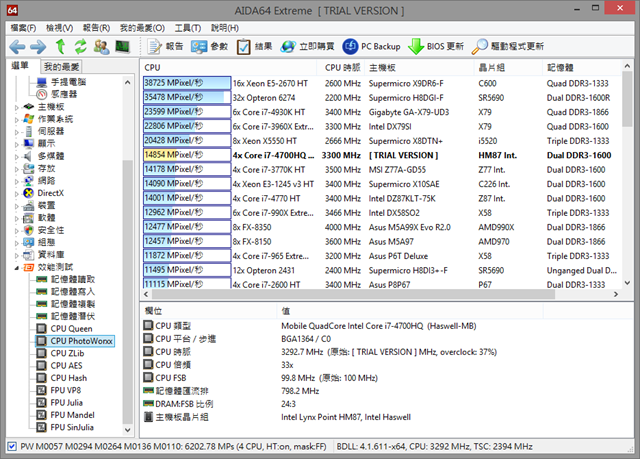Select the highlighted 14854 MPixel/秒 result bar
This screenshot has height=459, width=640.
click(x=187, y=155)
